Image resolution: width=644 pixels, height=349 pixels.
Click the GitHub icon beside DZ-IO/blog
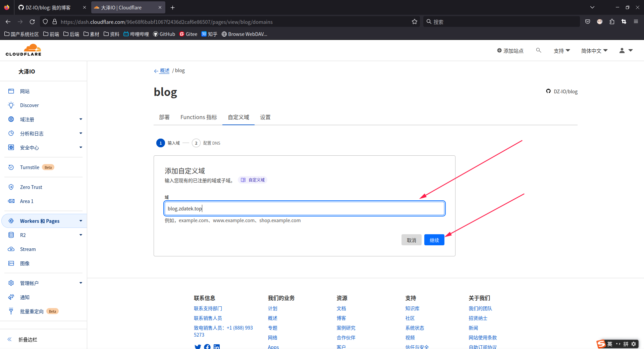pyautogui.click(x=548, y=91)
